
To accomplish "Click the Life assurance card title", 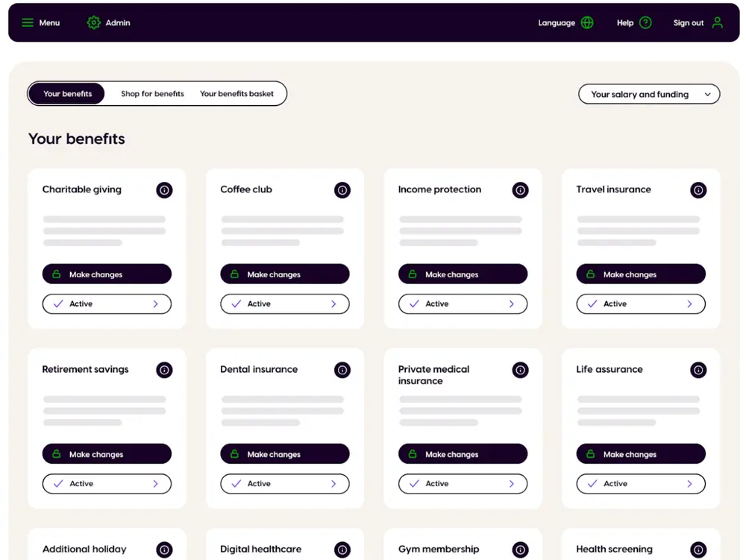I will click(x=609, y=369).
